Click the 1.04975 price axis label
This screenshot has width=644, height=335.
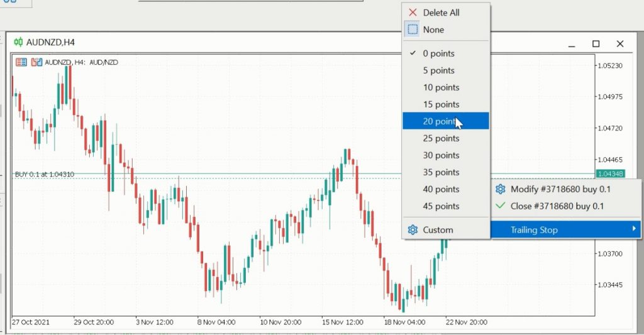tap(610, 97)
